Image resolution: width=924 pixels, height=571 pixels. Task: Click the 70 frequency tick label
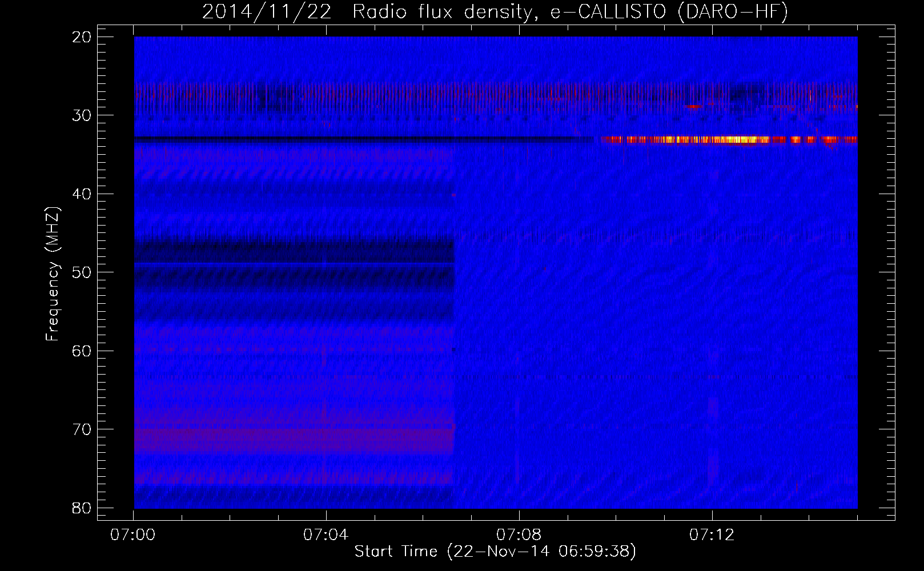(x=82, y=429)
